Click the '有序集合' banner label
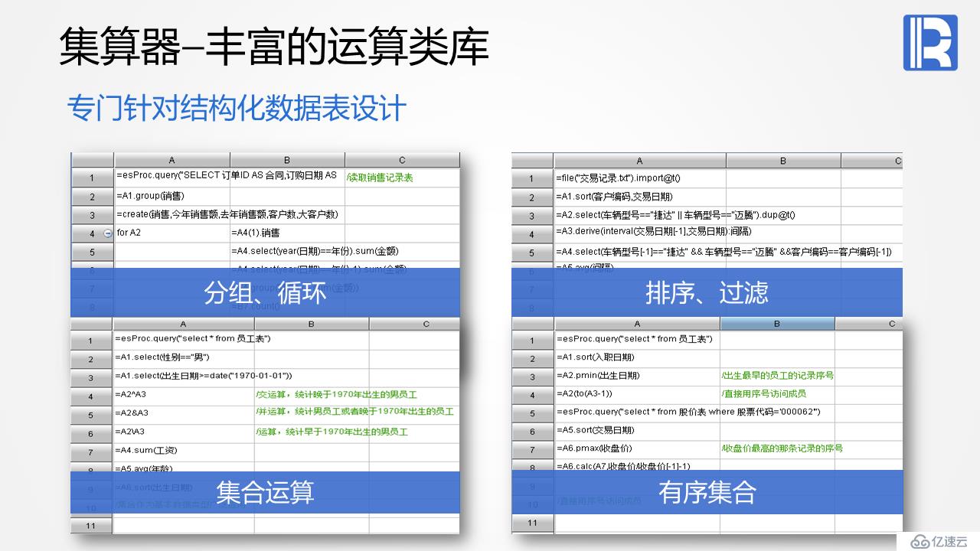980x551 pixels. (x=707, y=492)
